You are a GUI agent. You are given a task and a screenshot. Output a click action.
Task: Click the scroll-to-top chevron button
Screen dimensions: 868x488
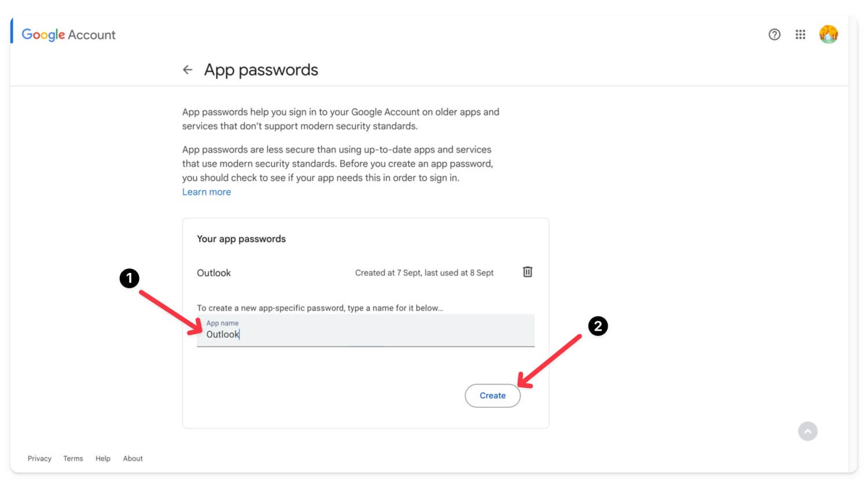pos(808,431)
